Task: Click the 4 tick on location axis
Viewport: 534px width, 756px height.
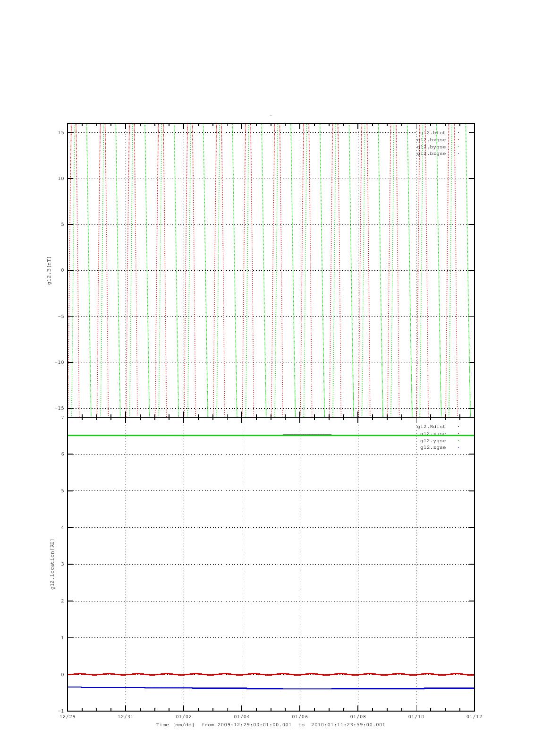Action: (62, 528)
